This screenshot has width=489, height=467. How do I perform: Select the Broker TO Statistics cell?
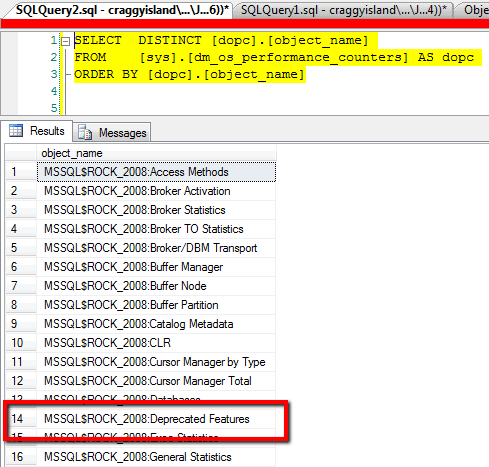click(156, 229)
